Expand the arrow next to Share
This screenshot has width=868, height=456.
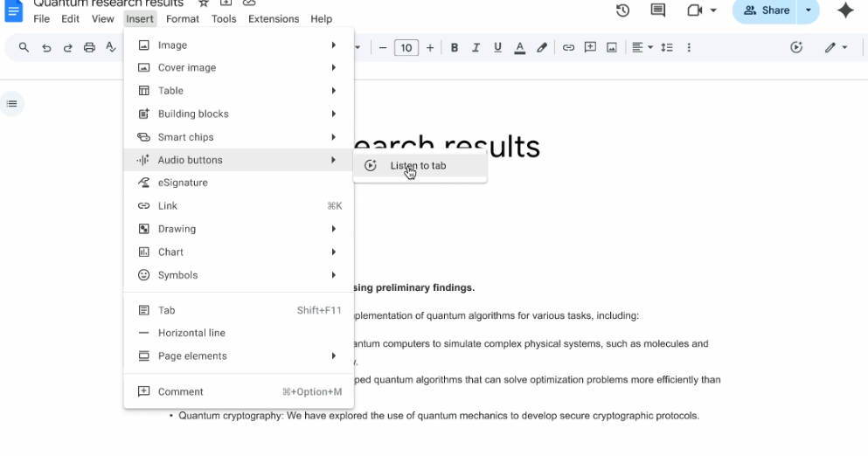point(808,10)
